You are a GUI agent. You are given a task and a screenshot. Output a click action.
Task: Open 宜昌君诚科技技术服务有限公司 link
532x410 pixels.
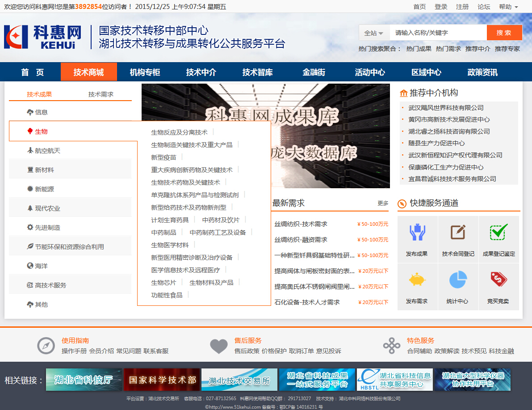(x=452, y=179)
